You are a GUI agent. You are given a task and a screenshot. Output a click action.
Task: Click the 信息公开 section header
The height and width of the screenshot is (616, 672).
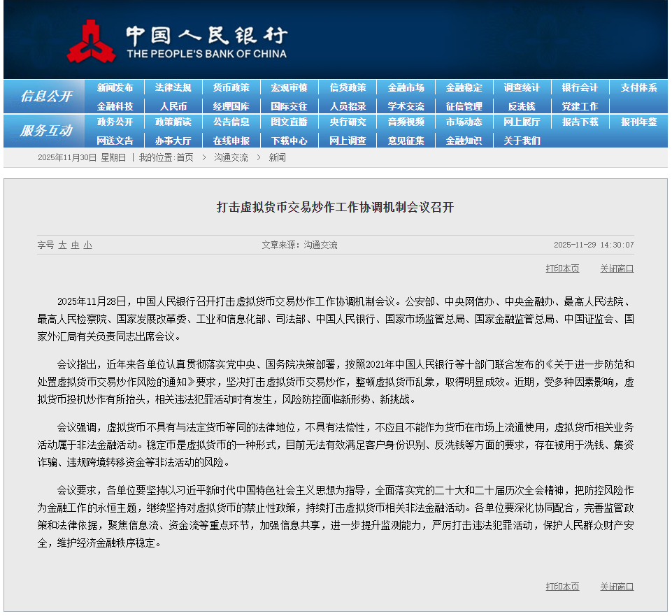[x=46, y=96]
